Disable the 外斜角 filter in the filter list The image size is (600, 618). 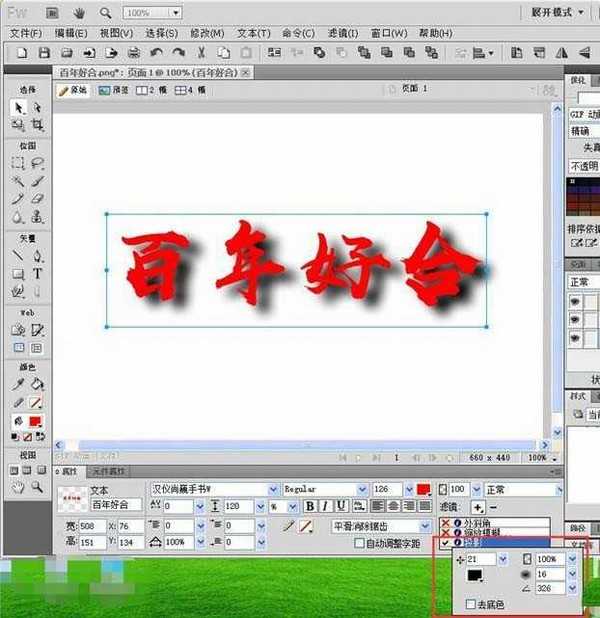click(x=445, y=522)
